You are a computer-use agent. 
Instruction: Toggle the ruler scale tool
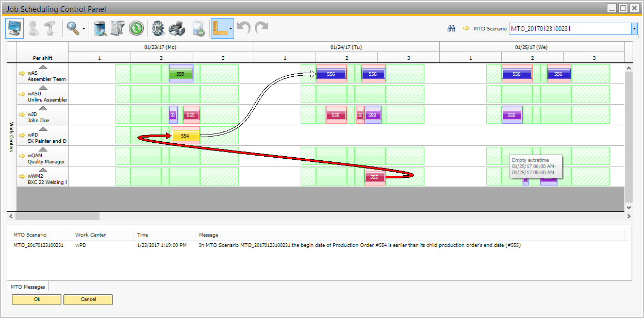(220, 29)
